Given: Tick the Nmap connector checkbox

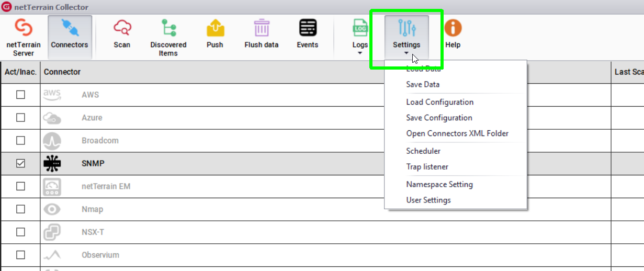Looking at the screenshot, I should pyautogui.click(x=20, y=209).
